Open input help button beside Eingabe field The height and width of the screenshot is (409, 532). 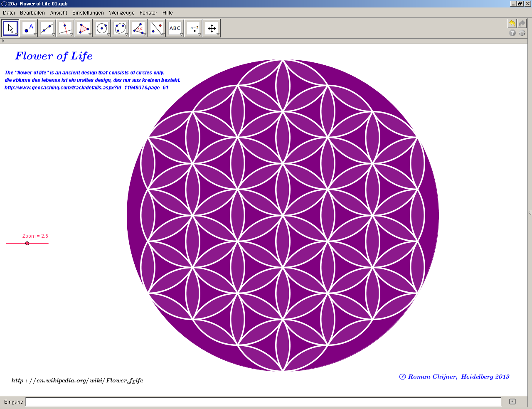pyautogui.click(x=512, y=402)
